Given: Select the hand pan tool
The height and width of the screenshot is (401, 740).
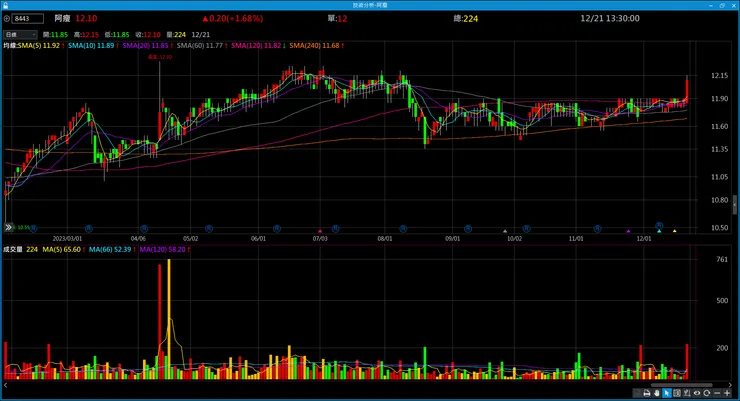Looking at the screenshot, I should click(656, 393).
